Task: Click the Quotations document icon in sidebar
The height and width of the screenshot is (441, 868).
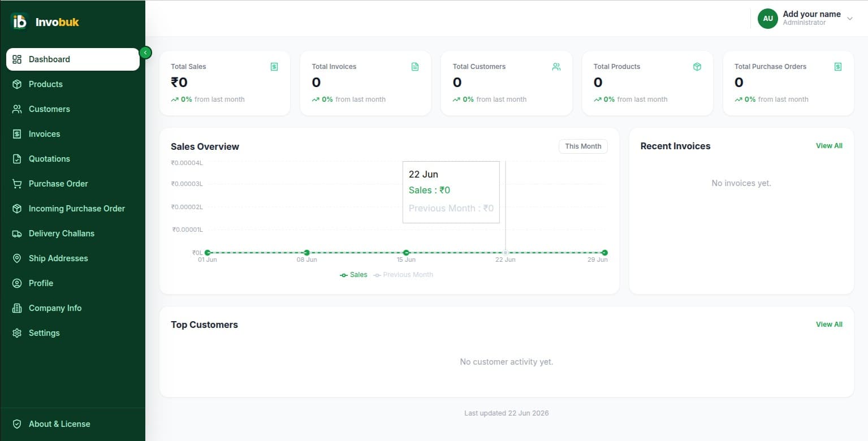Action: (x=17, y=159)
